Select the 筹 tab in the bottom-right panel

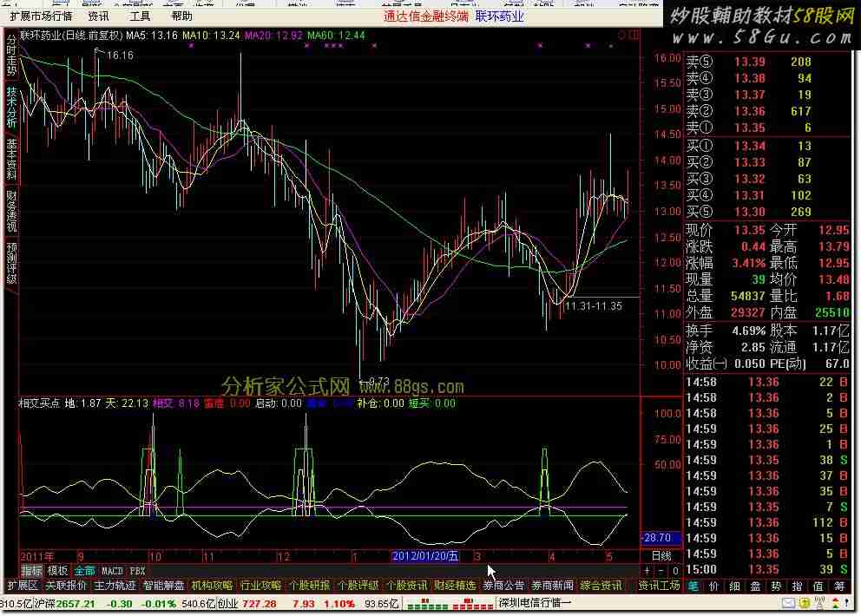coord(840,586)
